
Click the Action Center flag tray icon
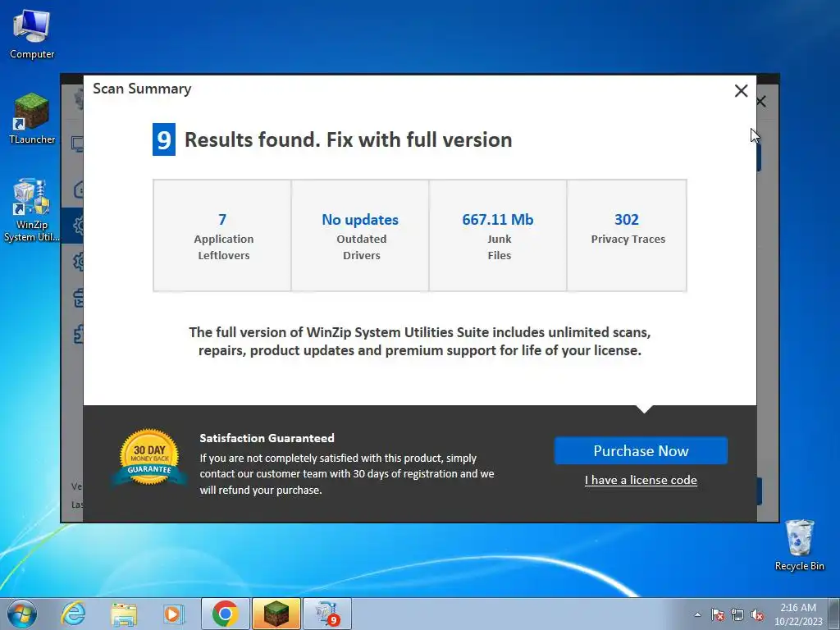(718, 614)
